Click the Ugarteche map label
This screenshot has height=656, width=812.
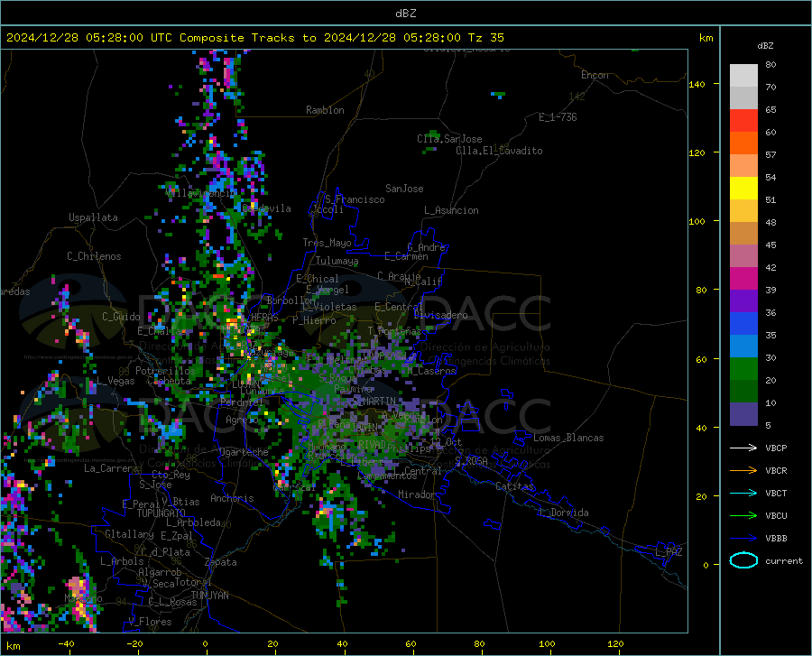(x=244, y=452)
